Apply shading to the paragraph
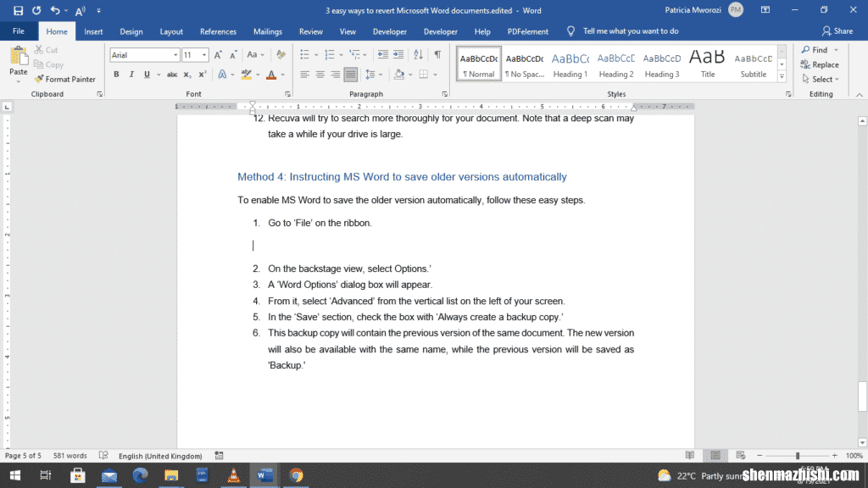The width and height of the screenshot is (868, 488). pos(399,75)
